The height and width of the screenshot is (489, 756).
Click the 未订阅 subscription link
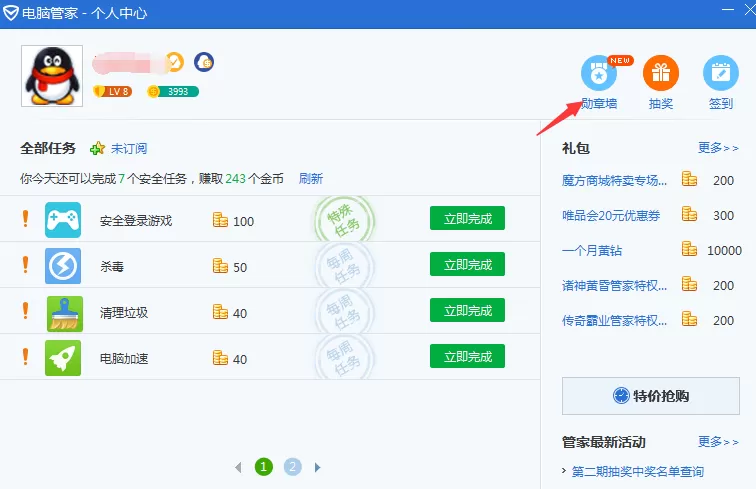click(129, 149)
